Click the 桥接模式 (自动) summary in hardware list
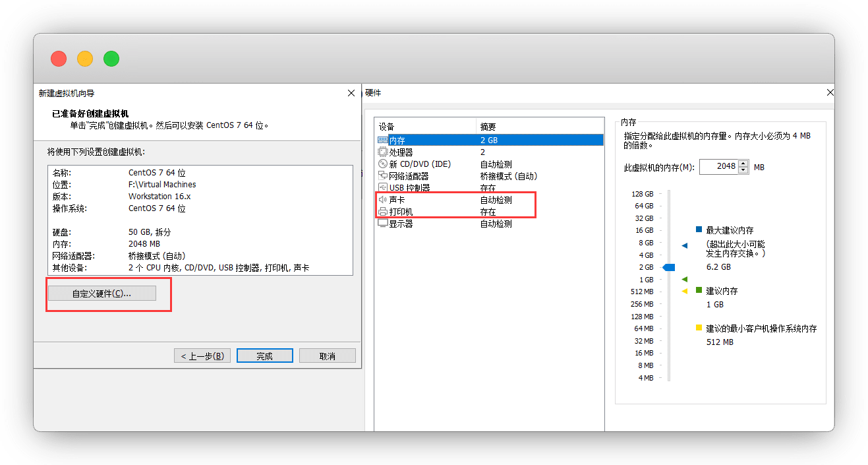 coord(508,176)
